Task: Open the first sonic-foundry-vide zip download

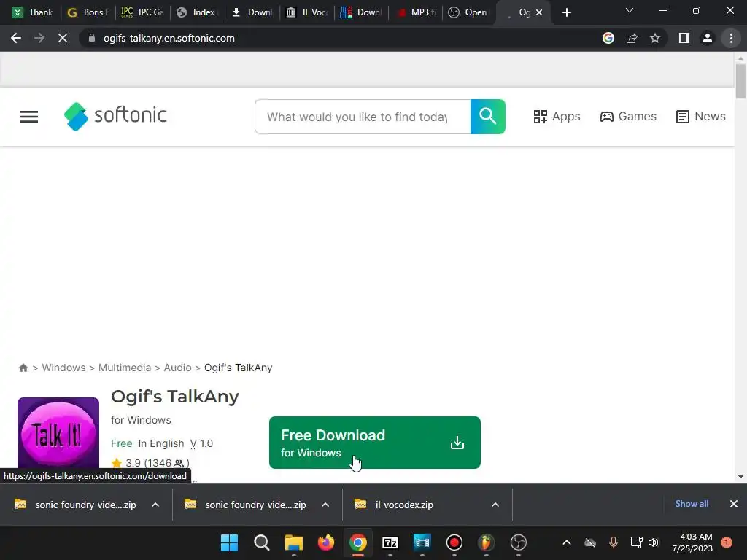Action: coord(76,505)
